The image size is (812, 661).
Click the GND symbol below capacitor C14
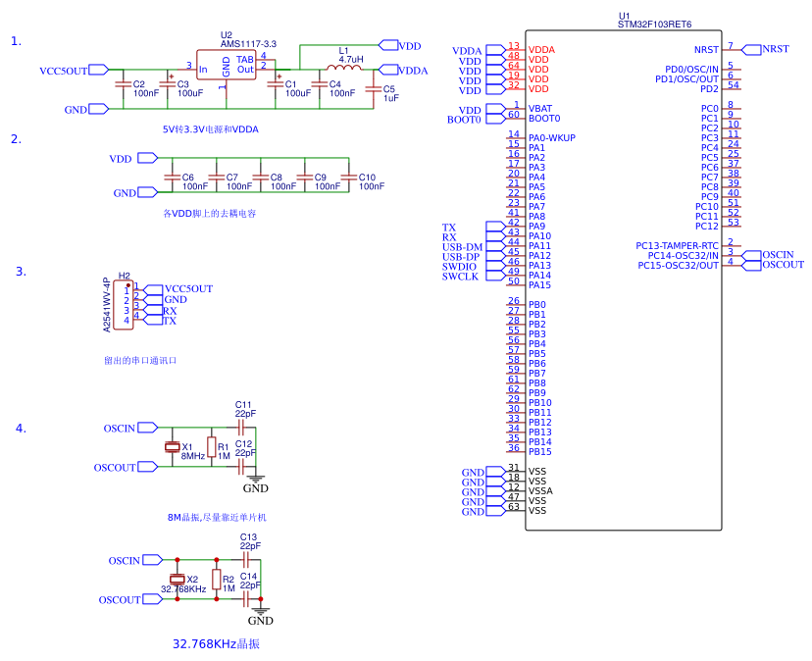point(261,616)
